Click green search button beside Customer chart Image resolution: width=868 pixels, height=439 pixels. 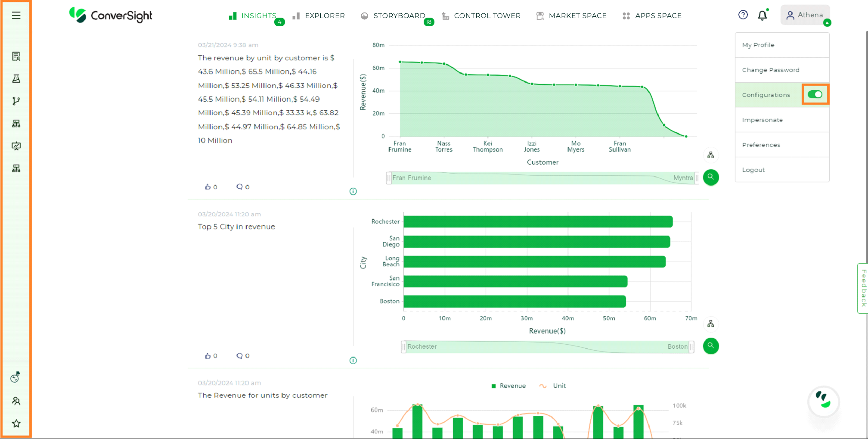(711, 177)
